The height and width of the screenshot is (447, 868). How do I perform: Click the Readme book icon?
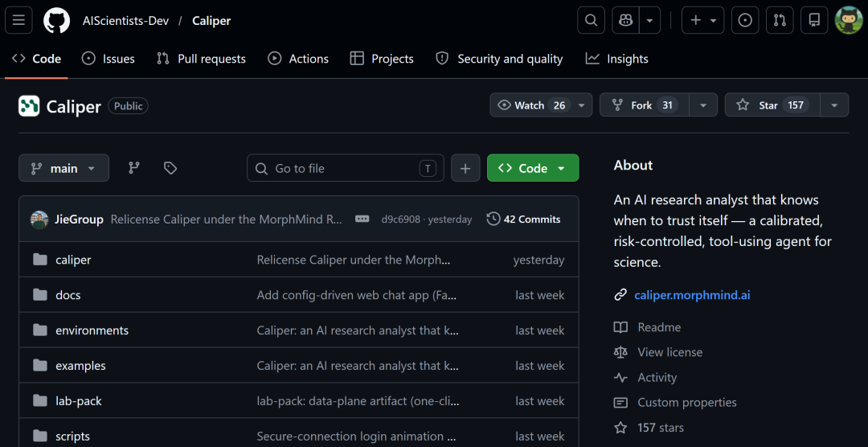click(x=620, y=327)
